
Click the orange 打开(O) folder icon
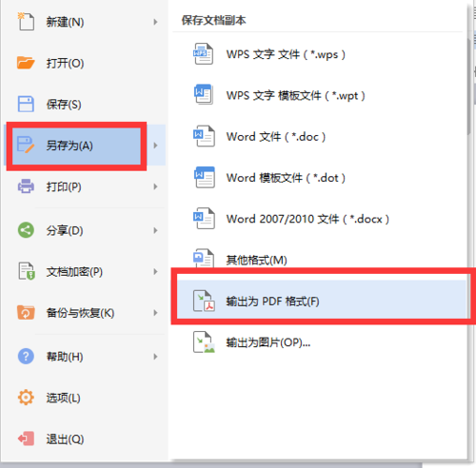point(26,63)
